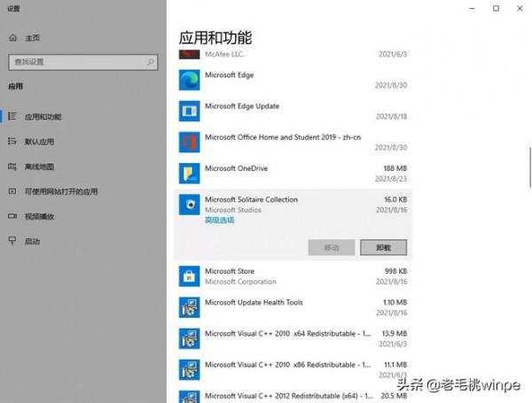Click the 998 KB size of Microsoft Store
The width and height of the screenshot is (532, 403).
point(395,271)
